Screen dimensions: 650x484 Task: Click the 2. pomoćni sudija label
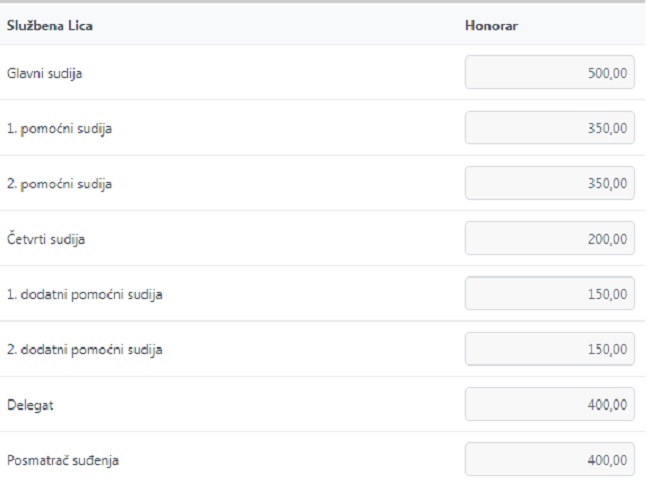coord(59,184)
